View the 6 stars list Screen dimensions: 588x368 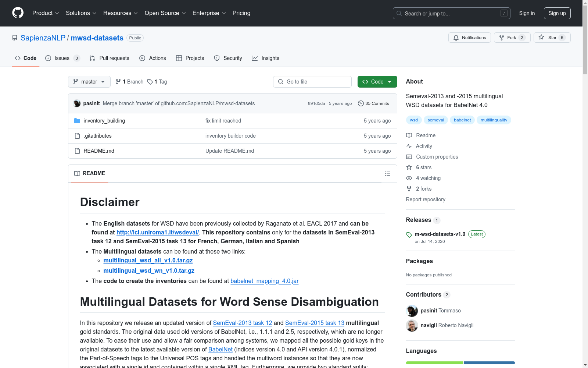(x=419, y=167)
